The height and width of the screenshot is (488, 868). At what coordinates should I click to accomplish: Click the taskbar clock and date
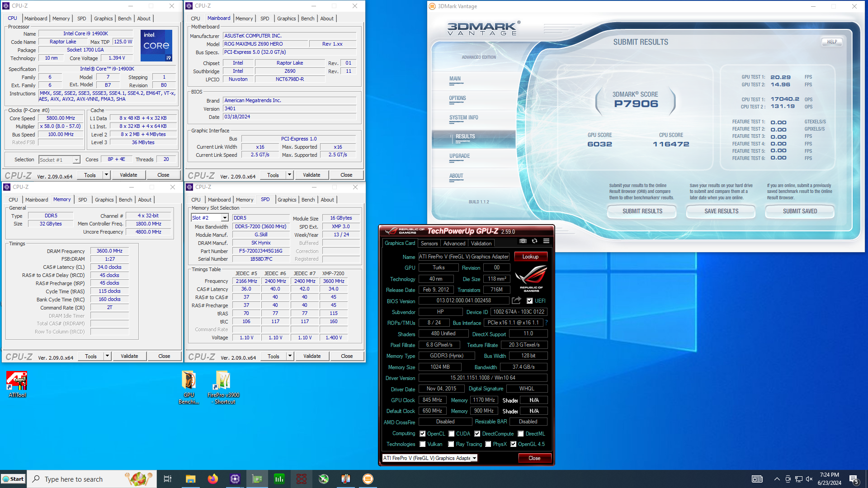829,479
